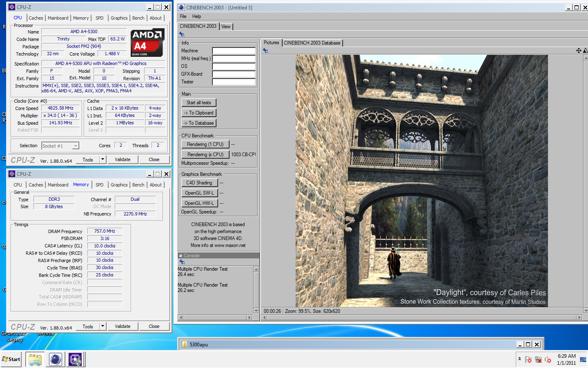Click console horizontal scrollbar right arrow
Screen dimensions: 588x368
249,317
